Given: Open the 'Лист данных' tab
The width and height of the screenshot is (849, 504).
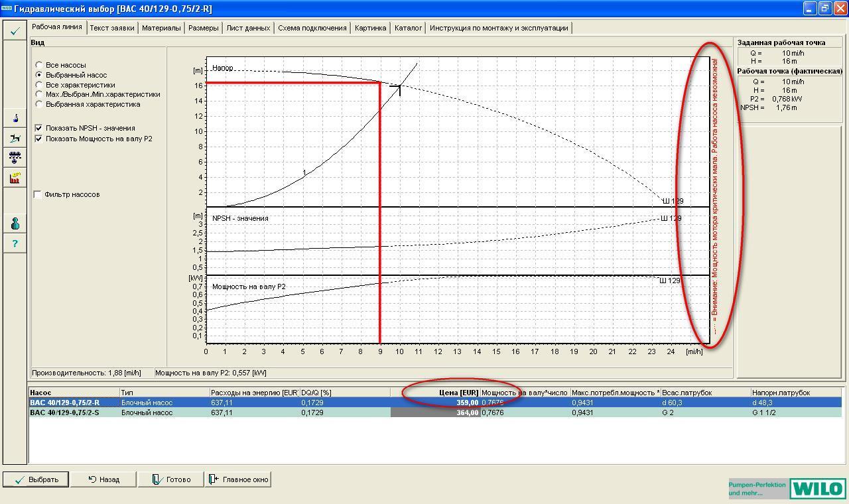Looking at the screenshot, I should pos(248,28).
